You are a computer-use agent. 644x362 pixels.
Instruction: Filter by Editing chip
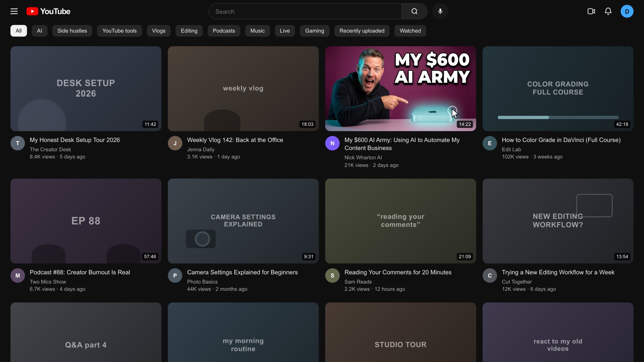(x=189, y=31)
